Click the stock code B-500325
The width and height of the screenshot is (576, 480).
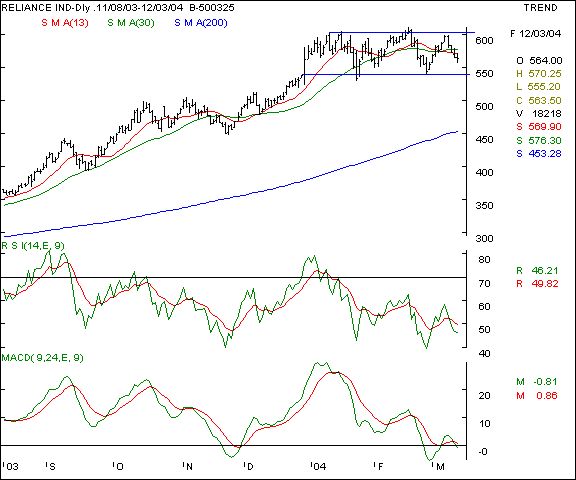point(212,7)
